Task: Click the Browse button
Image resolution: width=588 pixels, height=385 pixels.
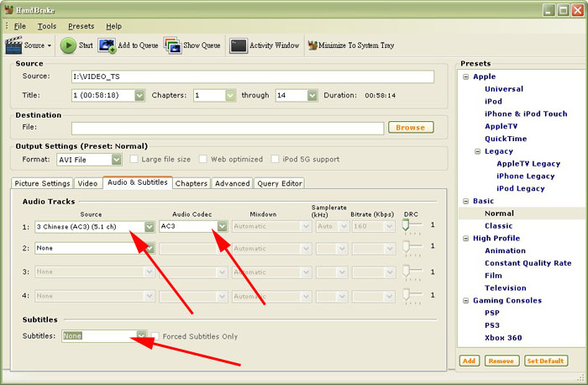Action: [410, 128]
